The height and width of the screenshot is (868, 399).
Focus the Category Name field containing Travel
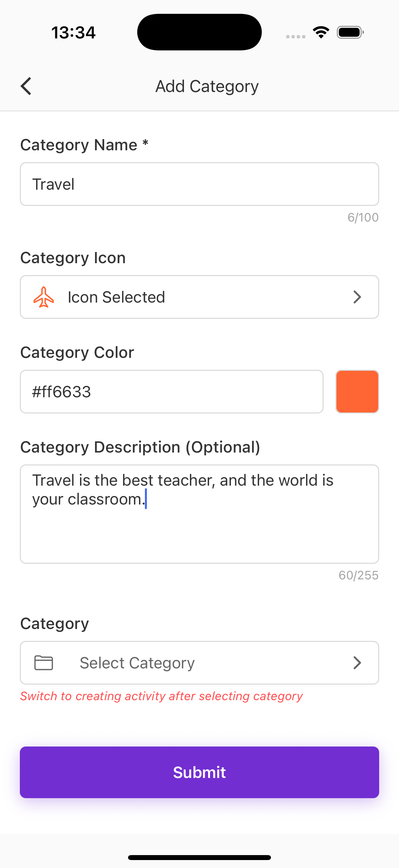pyautogui.click(x=199, y=184)
